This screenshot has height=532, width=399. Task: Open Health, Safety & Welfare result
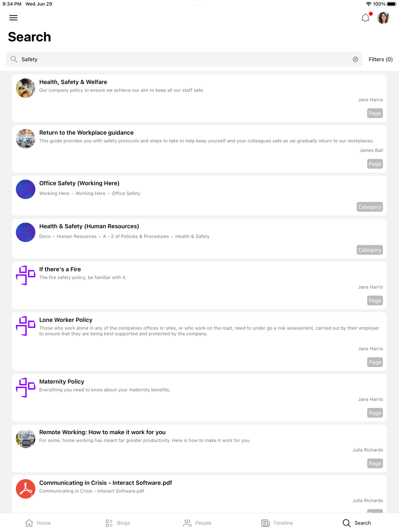199,98
